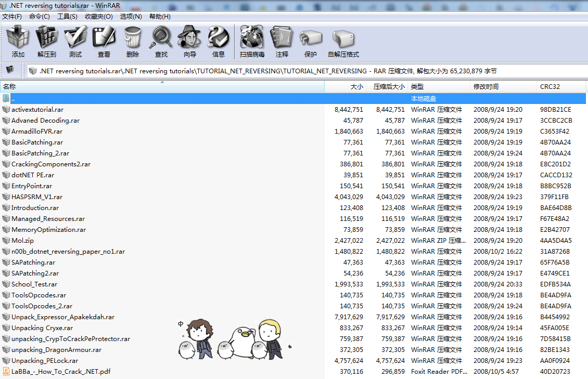Click the Comment (注释) toolbar icon
This screenshot has width=588, height=379.
pos(282,37)
